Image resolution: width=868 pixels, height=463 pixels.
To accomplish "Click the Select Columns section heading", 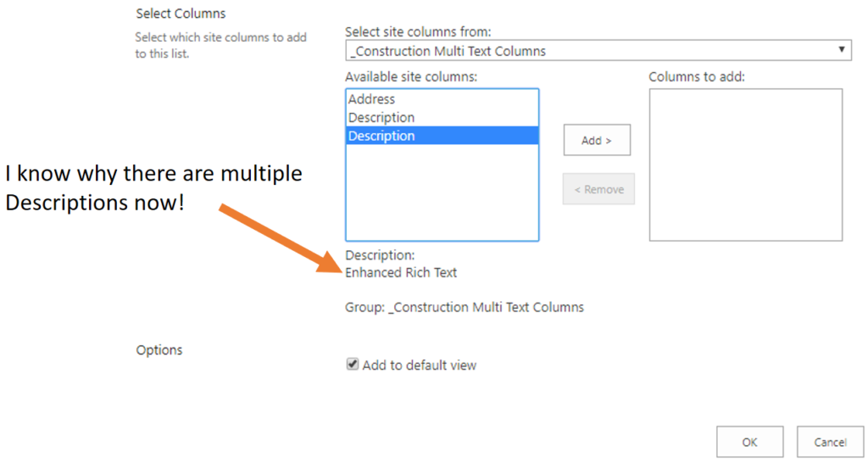I will point(181,14).
